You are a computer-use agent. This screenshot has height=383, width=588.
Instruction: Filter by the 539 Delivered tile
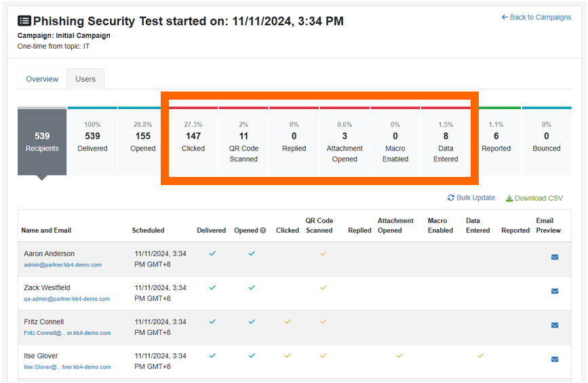pyautogui.click(x=92, y=141)
